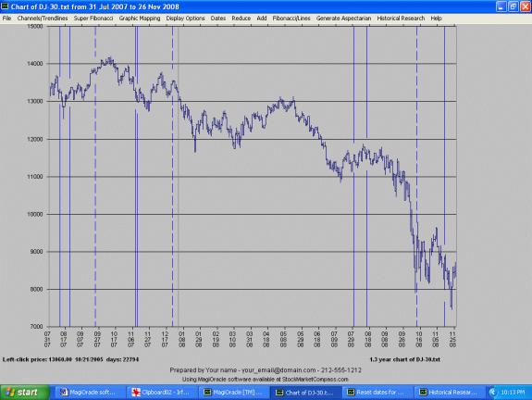Open the Historical Research menu
The width and height of the screenshot is (532, 400).
tap(401, 19)
